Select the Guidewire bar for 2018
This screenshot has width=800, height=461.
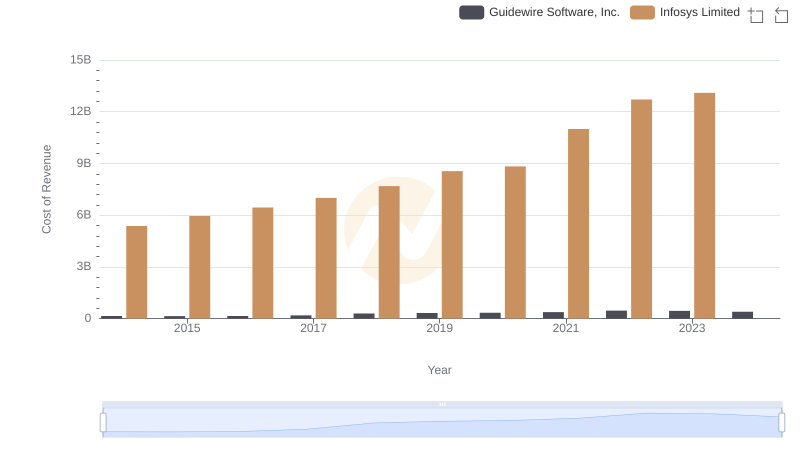tap(364, 316)
